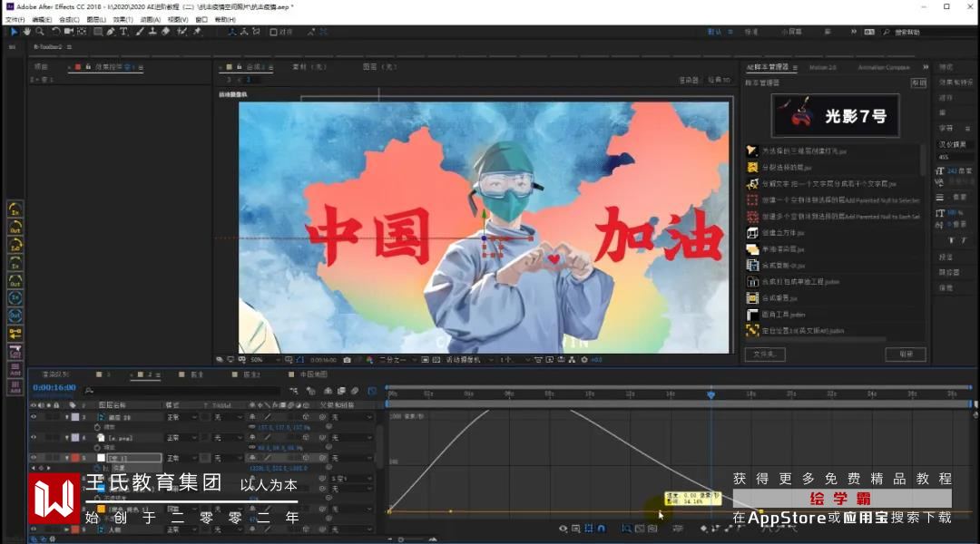The width and height of the screenshot is (980, 544).
Task: Select the Clone Stamp tool
Action: [x=152, y=31]
